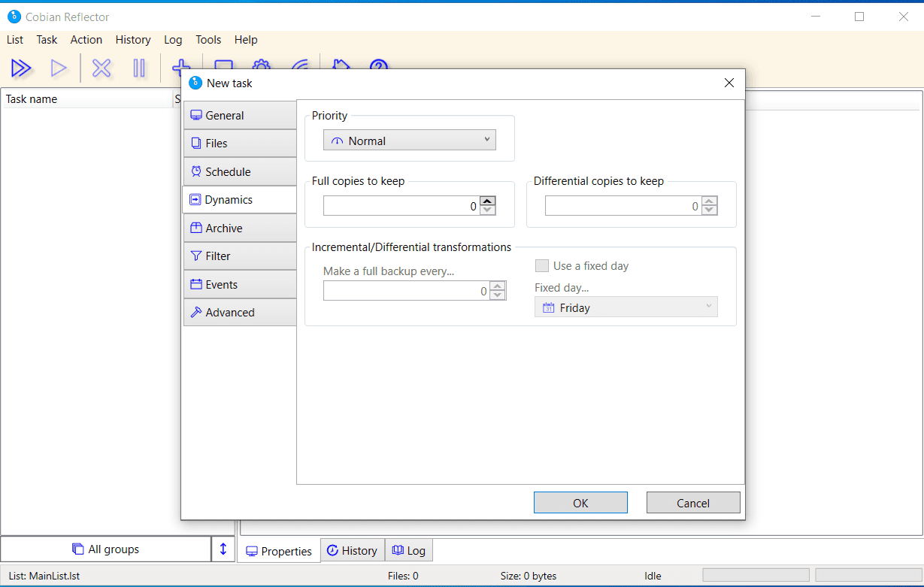The height and width of the screenshot is (587, 924).
Task: Click the 'Size: 0 bytes' status text
Action: (529, 576)
